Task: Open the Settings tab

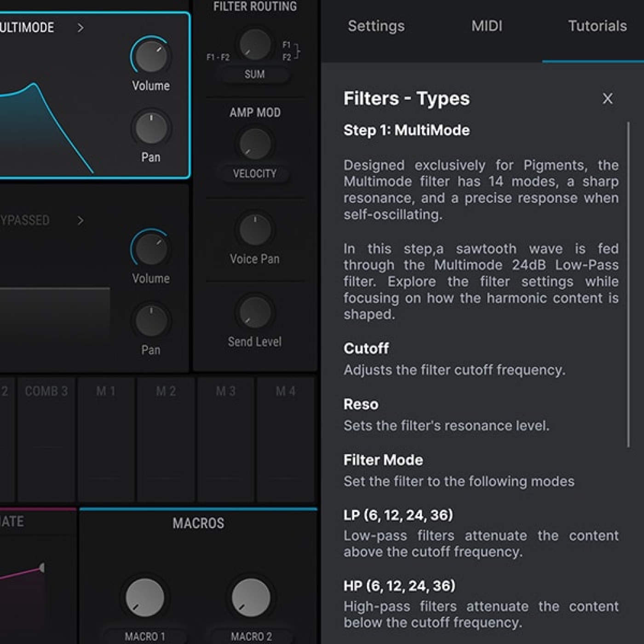Action: coord(376,26)
